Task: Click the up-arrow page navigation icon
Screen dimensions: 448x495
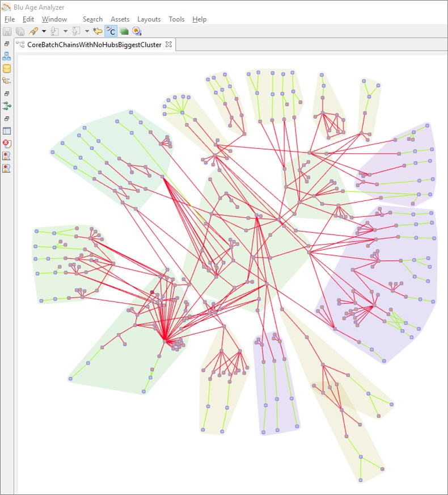Action: tap(77, 31)
